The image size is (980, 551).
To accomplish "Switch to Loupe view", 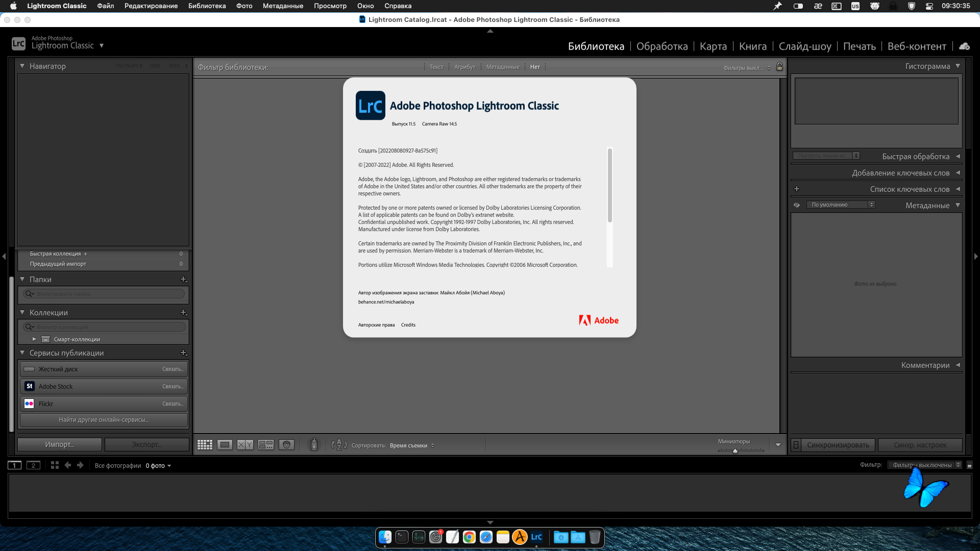I will 225,445.
